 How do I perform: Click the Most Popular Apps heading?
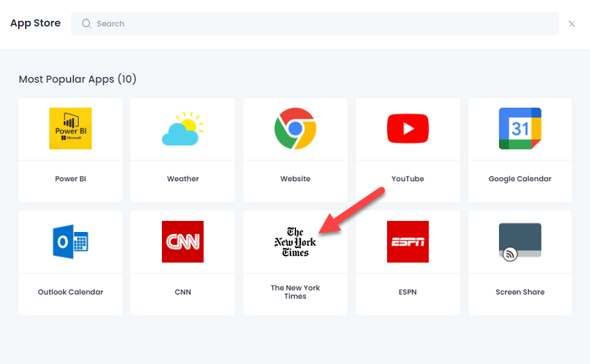pos(78,79)
